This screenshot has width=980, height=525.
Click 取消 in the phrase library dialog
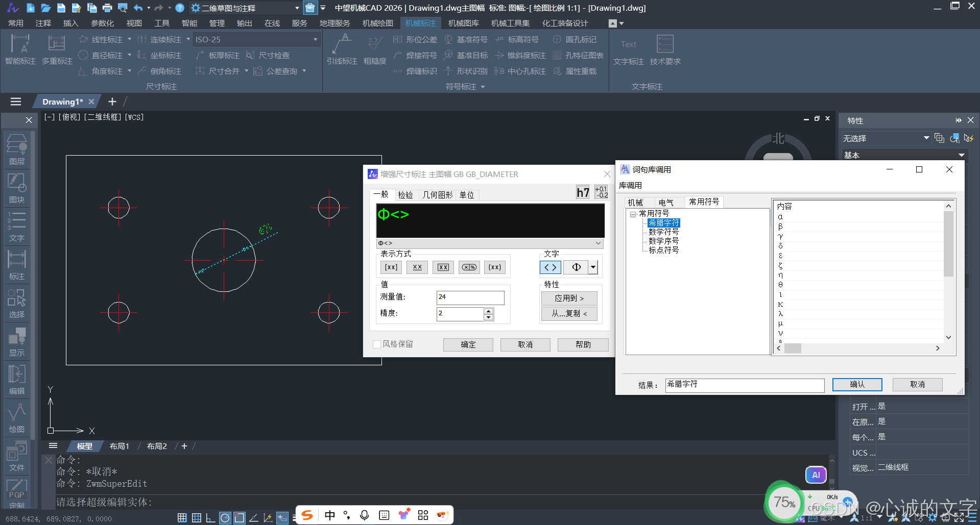tap(918, 384)
